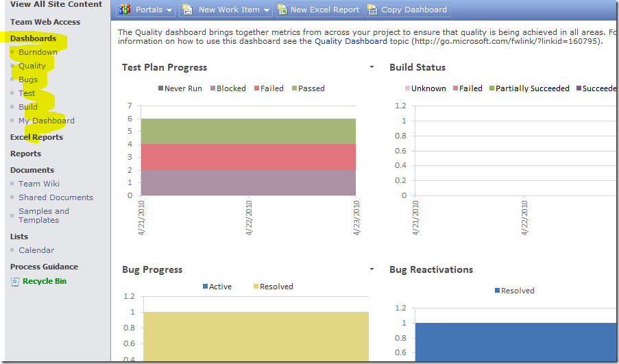Click the Passed legend swatch in Test Plan Progress
The height and width of the screenshot is (364, 619).
click(294, 88)
